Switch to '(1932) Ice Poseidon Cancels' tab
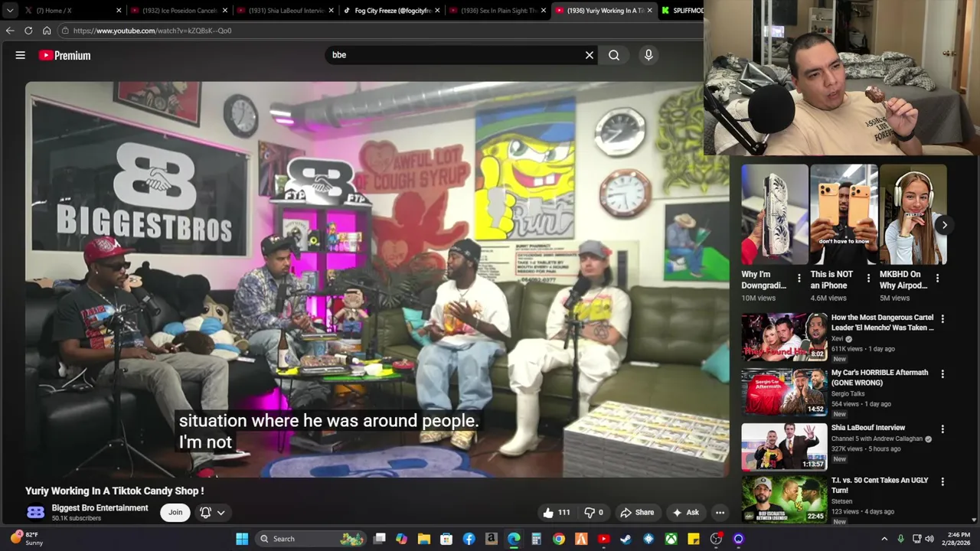Image resolution: width=980 pixels, height=551 pixels. click(180, 11)
